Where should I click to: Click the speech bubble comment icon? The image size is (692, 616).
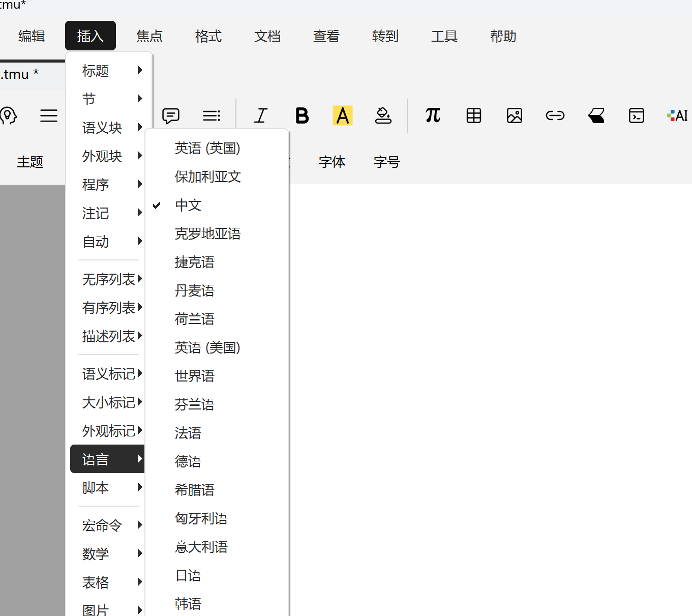pyautogui.click(x=171, y=116)
